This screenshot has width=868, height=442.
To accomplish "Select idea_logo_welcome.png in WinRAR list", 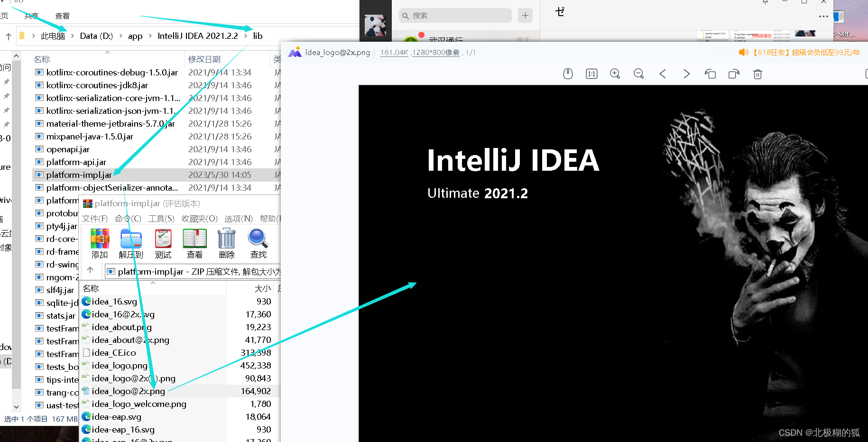I will [x=139, y=404].
